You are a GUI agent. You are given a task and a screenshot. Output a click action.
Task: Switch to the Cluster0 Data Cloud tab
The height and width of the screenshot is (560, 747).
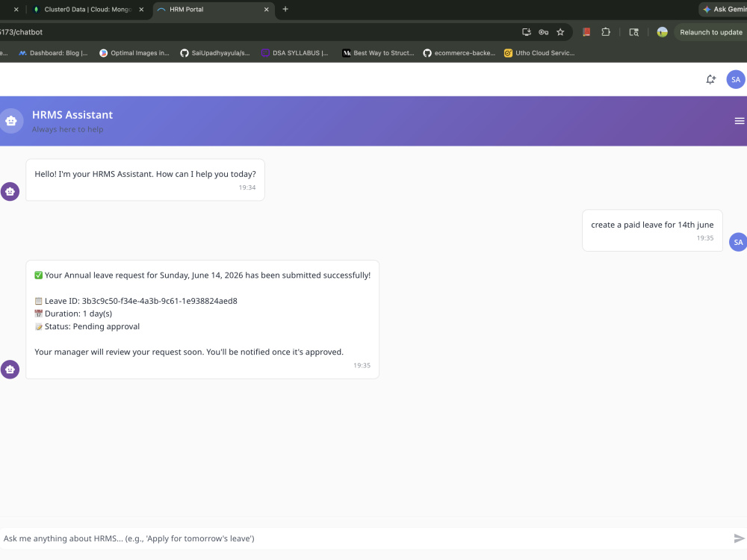click(x=87, y=10)
